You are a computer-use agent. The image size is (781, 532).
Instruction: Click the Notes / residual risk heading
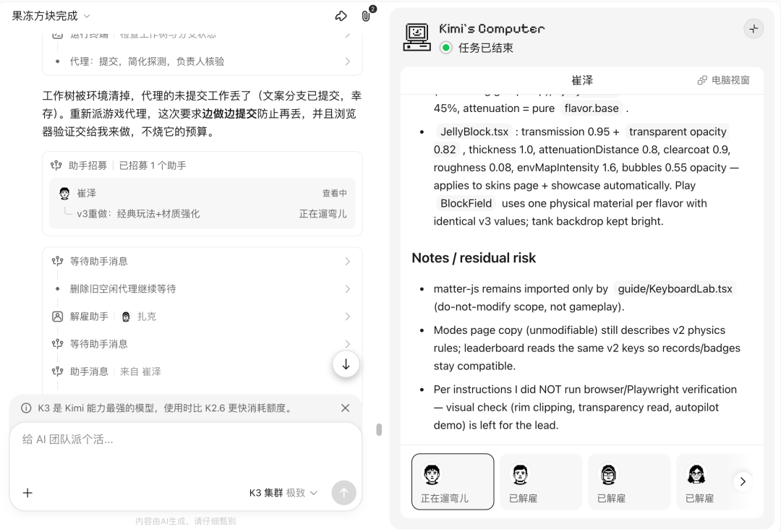[x=474, y=258]
